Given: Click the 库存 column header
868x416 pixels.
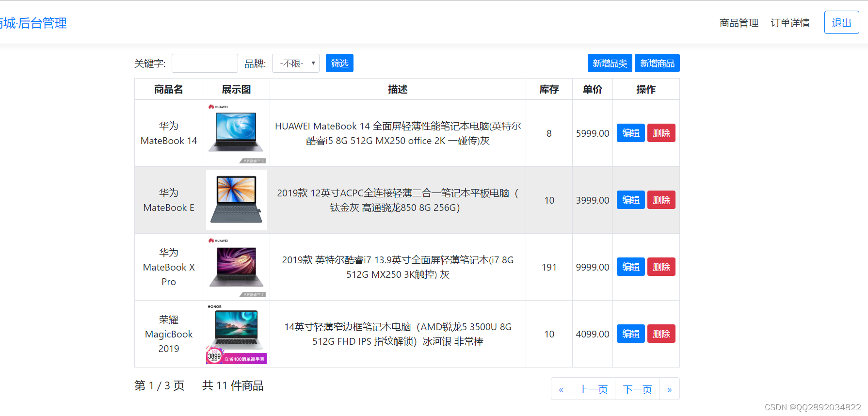Looking at the screenshot, I should pos(549,89).
